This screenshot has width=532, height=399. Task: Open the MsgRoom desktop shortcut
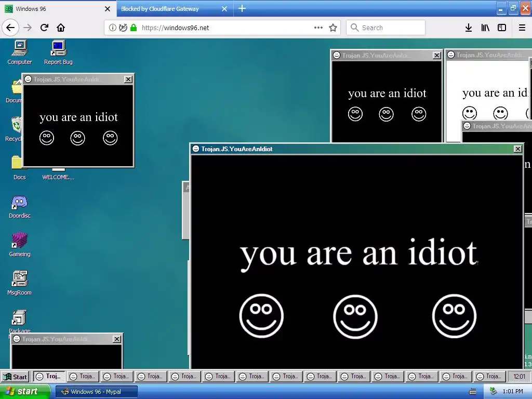[x=20, y=283]
